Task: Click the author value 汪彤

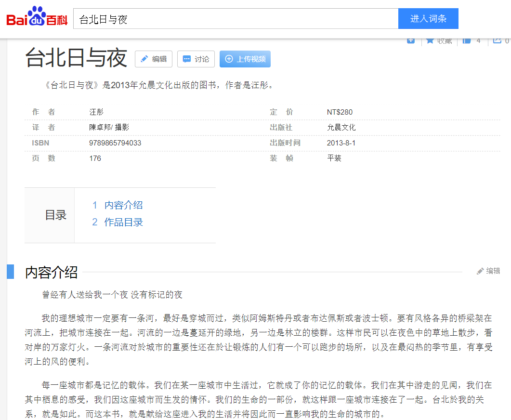Action: pyautogui.click(x=96, y=112)
